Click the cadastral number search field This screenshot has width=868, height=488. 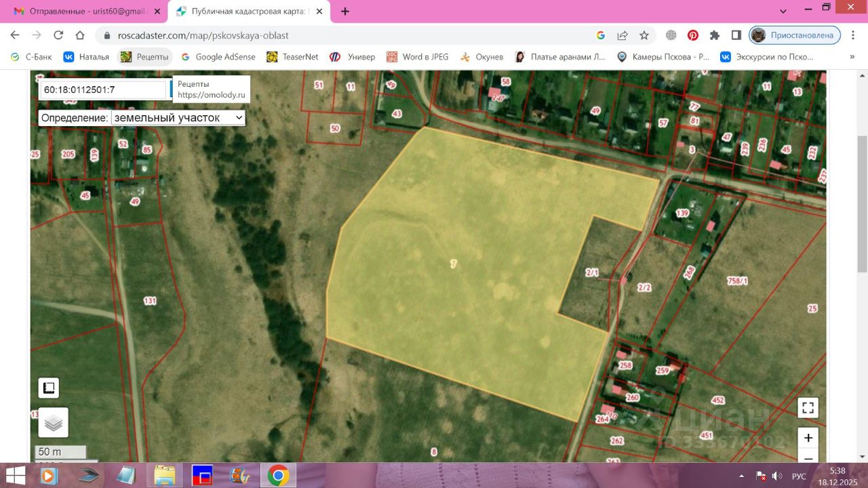coord(103,89)
